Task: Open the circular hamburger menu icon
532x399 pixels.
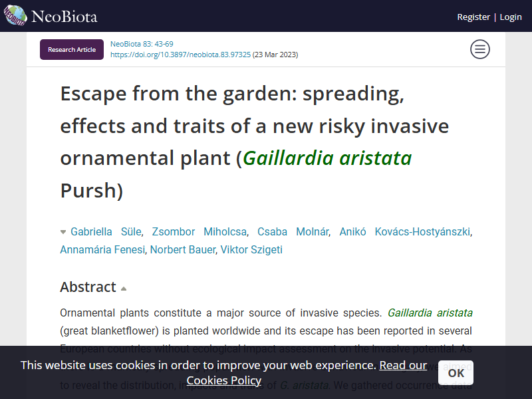Action: point(479,49)
